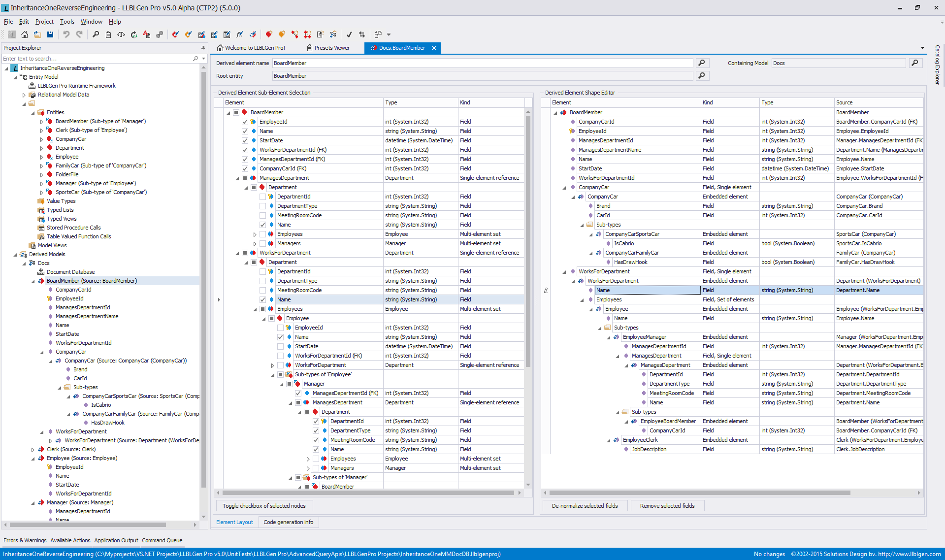
Task: Click the red connected-squares toolbar icon
Action: (x=307, y=34)
